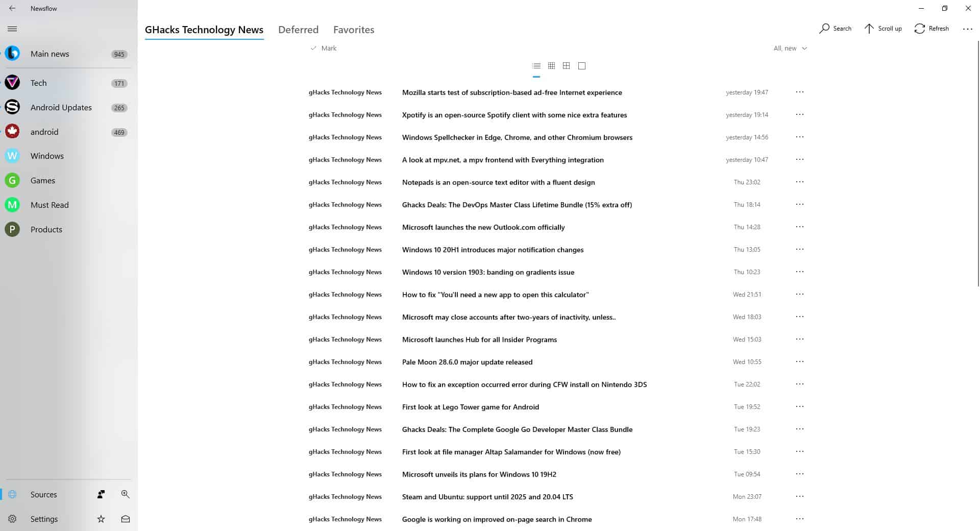This screenshot has width=980, height=531.
Task: Open the Chrome on-page search article
Action: (x=497, y=519)
